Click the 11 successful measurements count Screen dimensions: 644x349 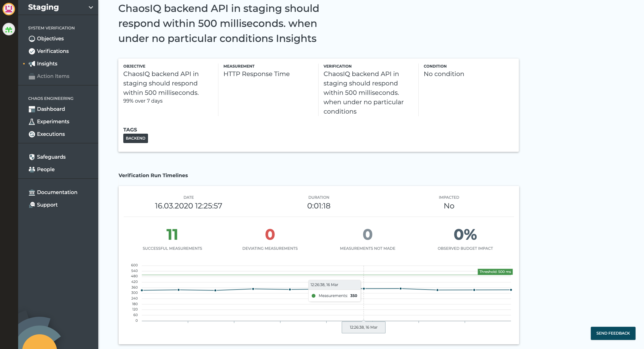point(172,234)
